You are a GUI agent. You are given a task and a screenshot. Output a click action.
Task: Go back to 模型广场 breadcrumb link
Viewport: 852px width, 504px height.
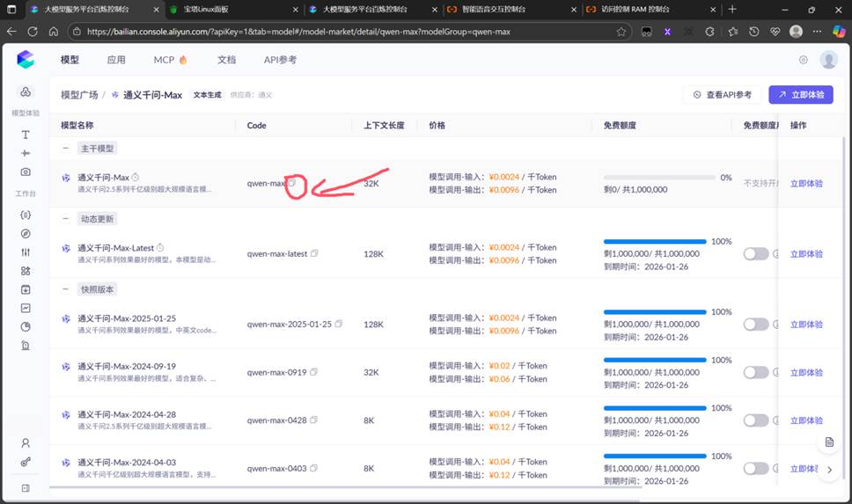(79, 94)
